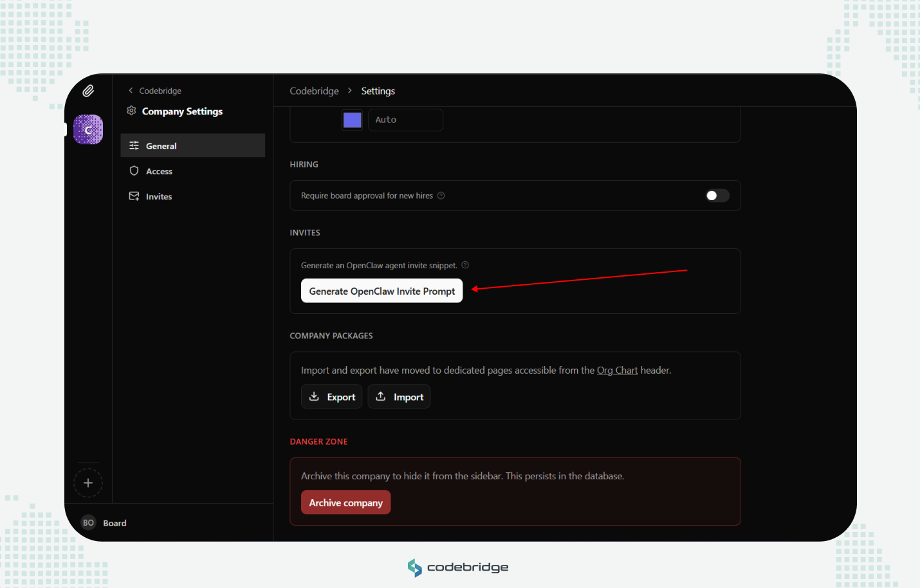The image size is (920, 588).
Task: Open the Org Chart link
Action: pyautogui.click(x=617, y=371)
